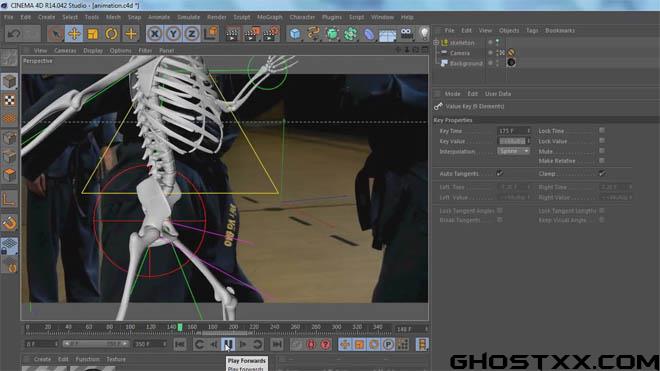The image size is (660, 371).
Task: Click the Key Time input field
Action: [513, 131]
